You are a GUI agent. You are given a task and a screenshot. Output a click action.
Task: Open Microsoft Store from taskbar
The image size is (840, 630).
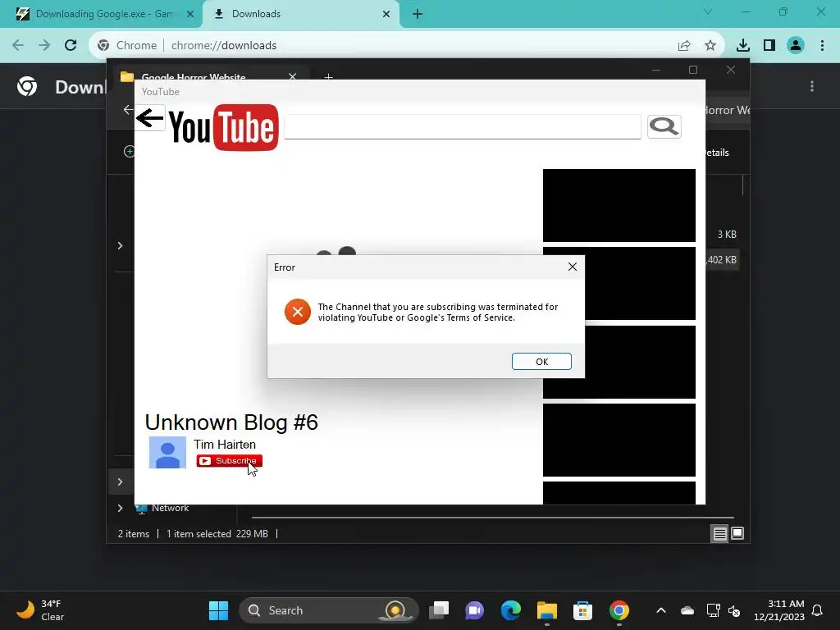(x=583, y=610)
